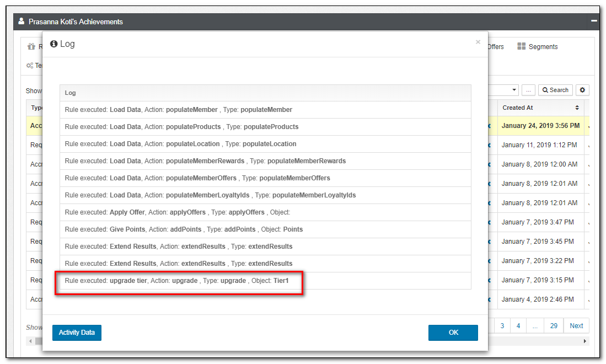Click the Segments grid icon

point(521,47)
